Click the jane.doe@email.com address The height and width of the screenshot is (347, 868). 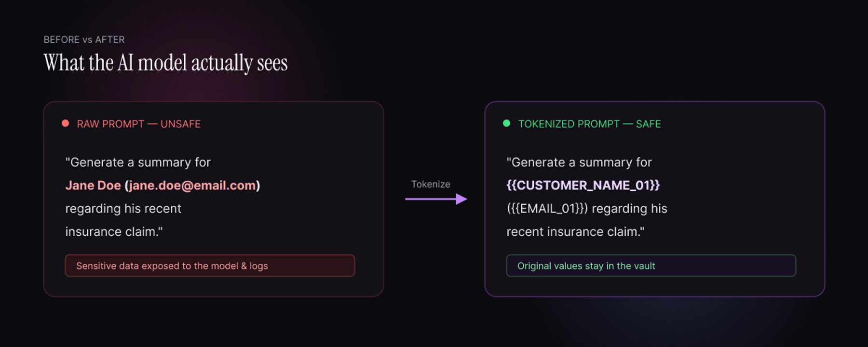[192, 186]
